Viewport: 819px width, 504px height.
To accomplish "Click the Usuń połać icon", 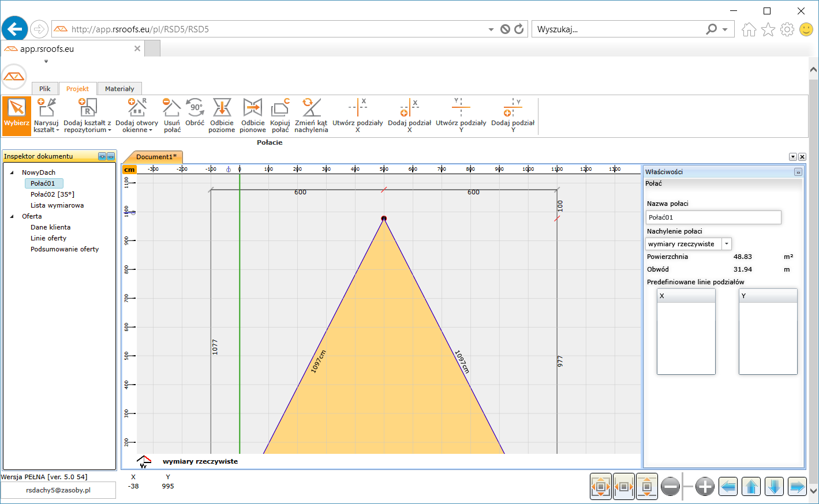I will (172, 115).
